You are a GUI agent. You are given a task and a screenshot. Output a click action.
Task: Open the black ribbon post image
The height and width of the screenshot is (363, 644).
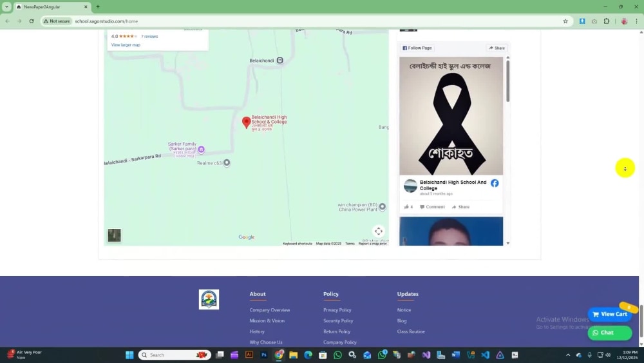click(x=451, y=116)
